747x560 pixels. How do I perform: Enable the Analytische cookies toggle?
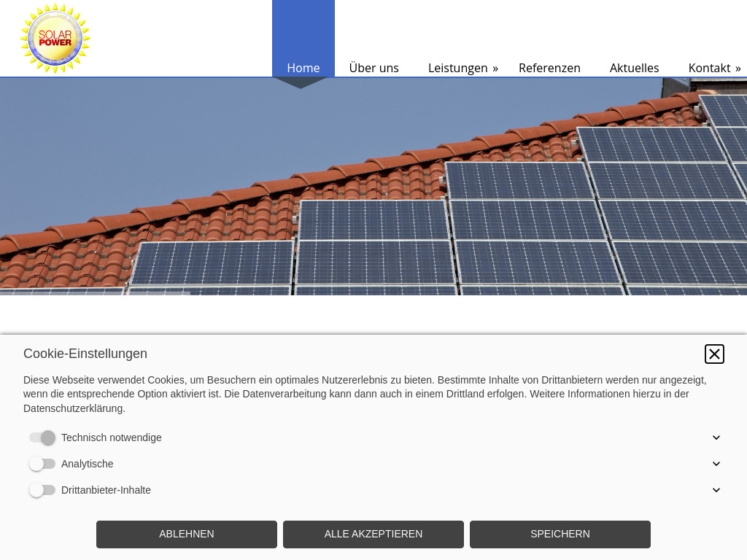point(42,464)
